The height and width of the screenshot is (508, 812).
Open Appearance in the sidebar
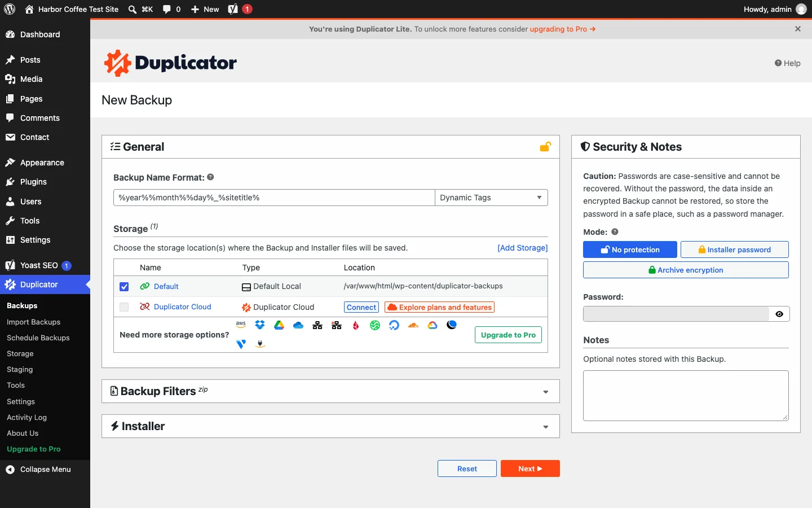(45, 163)
